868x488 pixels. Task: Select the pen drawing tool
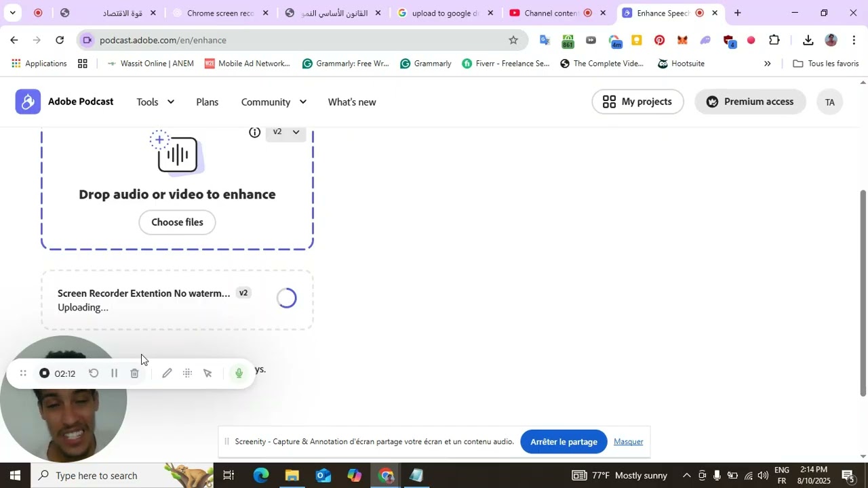pyautogui.click(x=167, y=373)
